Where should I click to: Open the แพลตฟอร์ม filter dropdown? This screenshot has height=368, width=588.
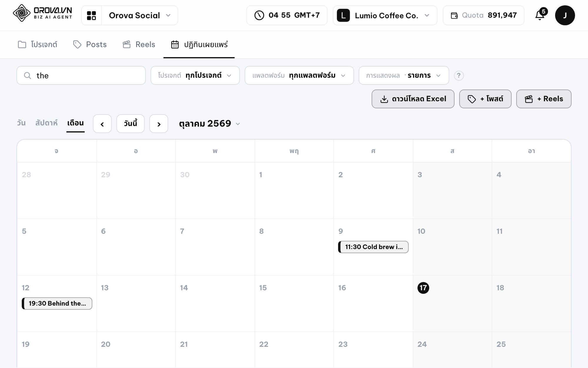click(x=299, y=75)
